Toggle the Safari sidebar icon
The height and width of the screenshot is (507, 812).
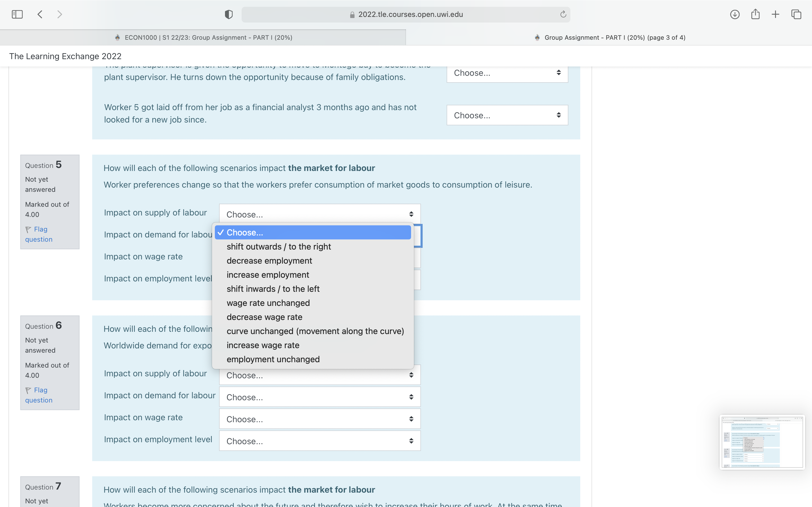click(17, 14)
